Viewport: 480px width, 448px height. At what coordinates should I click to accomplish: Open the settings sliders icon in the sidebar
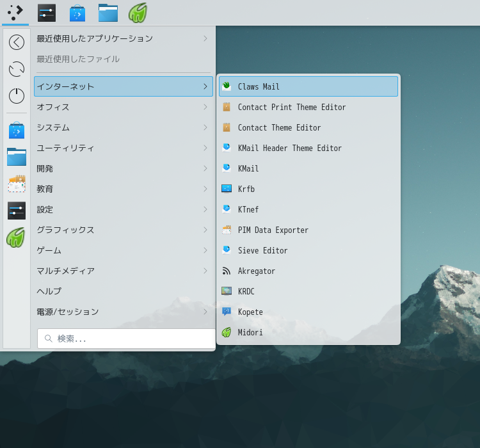tap(17, 211)
